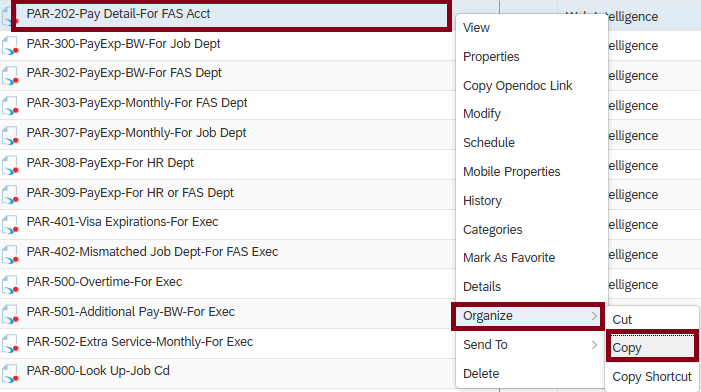Expand the Send To submenu chevron
Image resolution: width=701 pixels, height=392 pixels.
click(x=594, y=345)
